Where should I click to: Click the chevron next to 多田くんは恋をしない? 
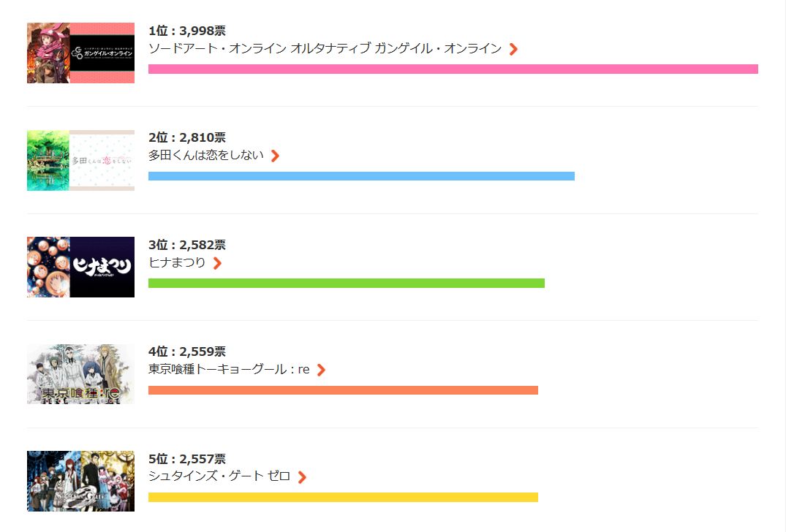[x=275, y=156]
